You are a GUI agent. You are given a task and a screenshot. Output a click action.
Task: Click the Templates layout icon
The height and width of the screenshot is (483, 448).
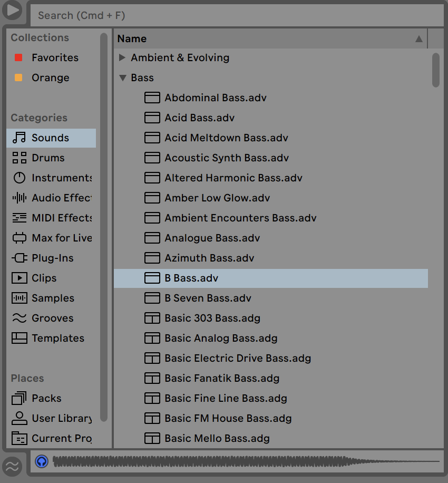19,338
